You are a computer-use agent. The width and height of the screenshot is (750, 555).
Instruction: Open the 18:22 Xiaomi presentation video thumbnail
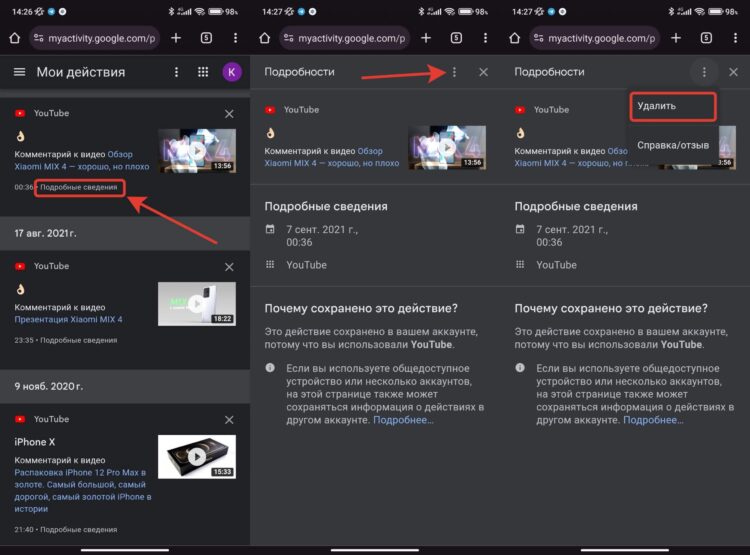196,304
